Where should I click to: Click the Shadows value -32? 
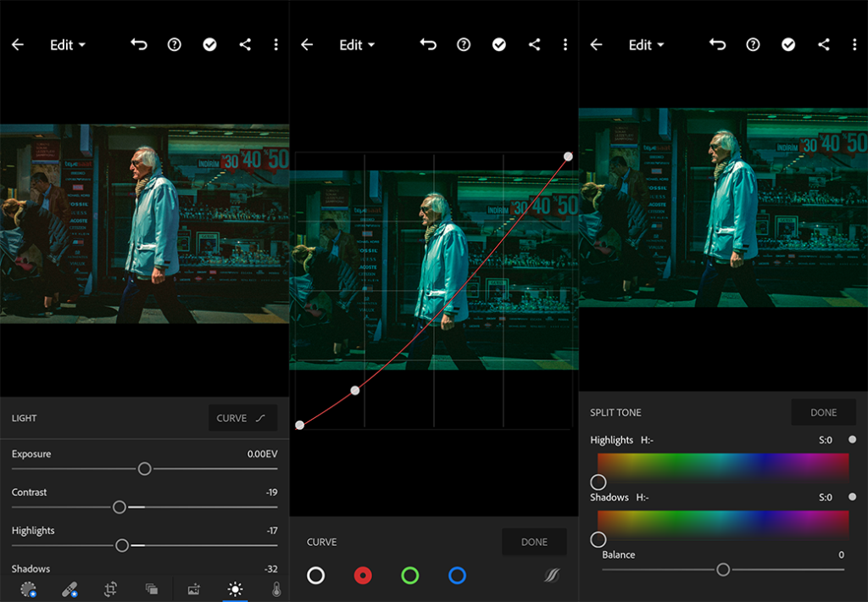pos(270,569)
